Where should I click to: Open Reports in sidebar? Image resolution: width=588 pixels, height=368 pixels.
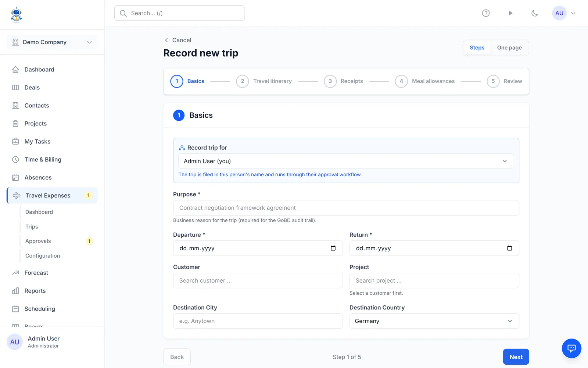52,291
